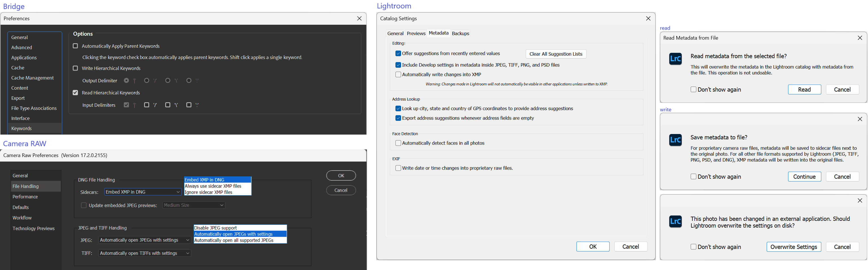Image resolution: width=868 pixels, height=270 pixels.
Task: Open the Medium Size preview dropdown
Action: (x=194, y=205)
